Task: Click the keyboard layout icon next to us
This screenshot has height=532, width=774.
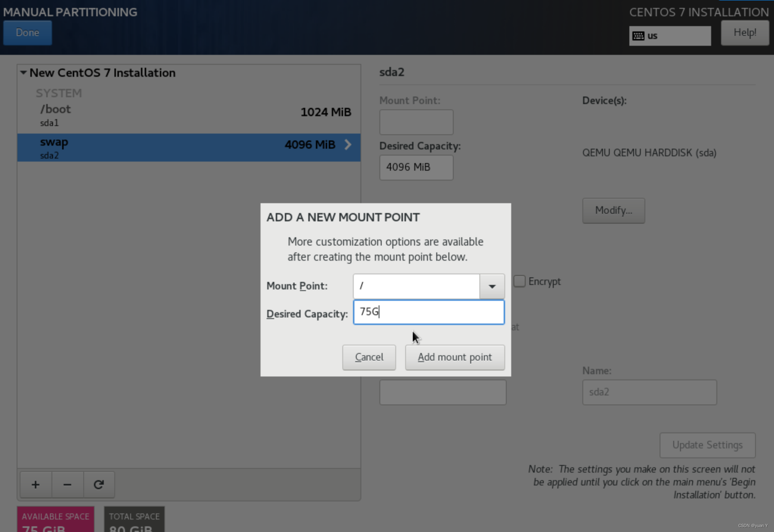Action: click(638, 36)
